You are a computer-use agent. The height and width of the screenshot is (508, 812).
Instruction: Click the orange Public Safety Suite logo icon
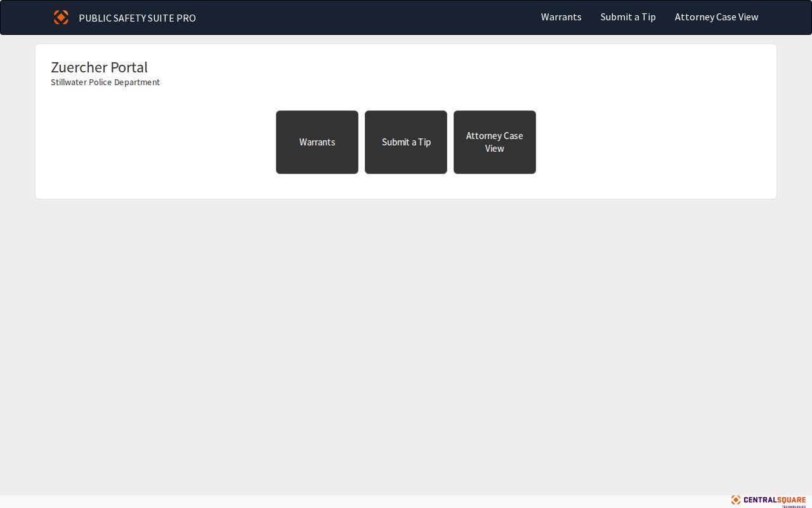coord(61,17)
